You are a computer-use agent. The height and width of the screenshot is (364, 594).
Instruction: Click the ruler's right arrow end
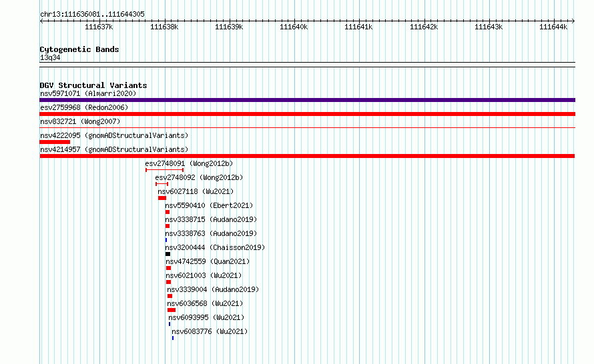coord(573,21)
